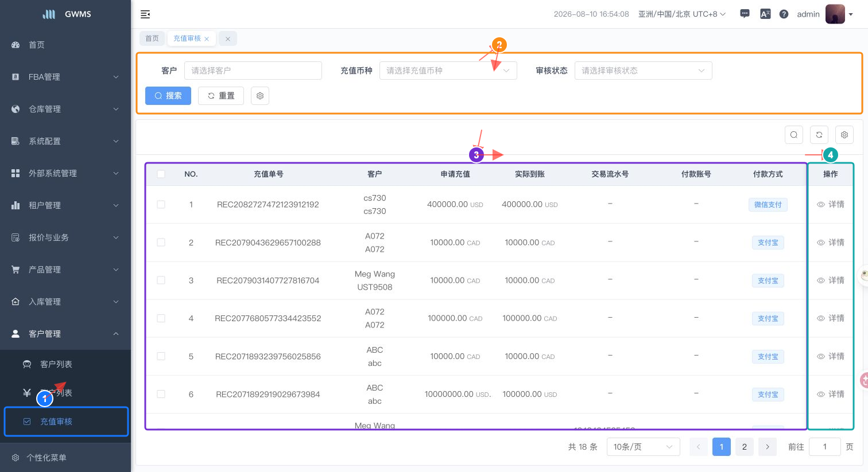Select 充值审核 submenu item
Image resolution: width=868 pixels, height=472 pixels.
tap(65, 422)
